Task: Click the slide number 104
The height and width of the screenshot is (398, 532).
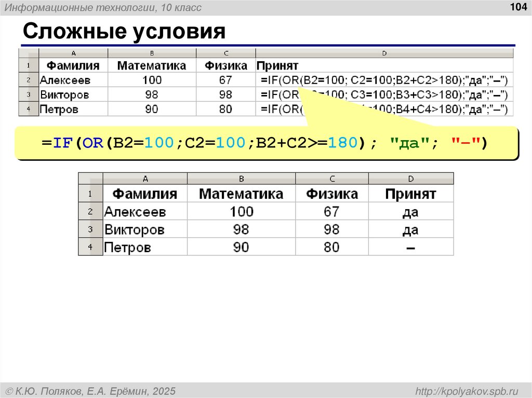Action: point(518,7)
